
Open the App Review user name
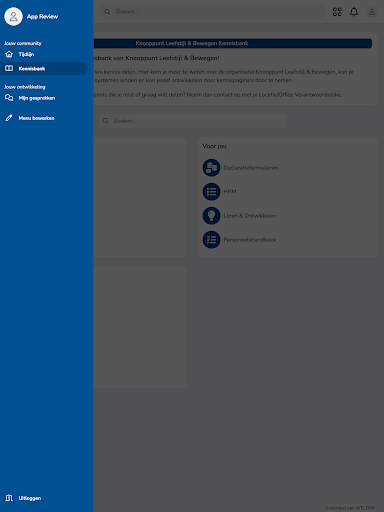pos(42,16)
